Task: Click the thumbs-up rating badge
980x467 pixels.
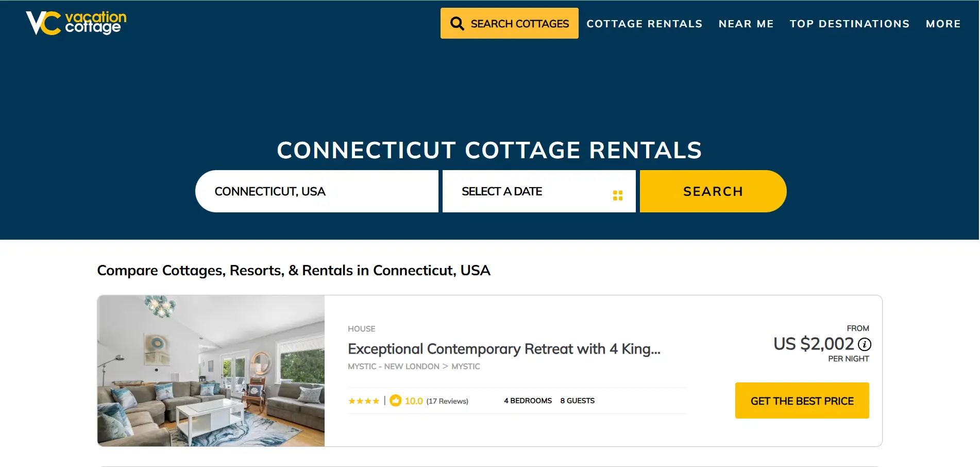Action: (x=395, y=401)
